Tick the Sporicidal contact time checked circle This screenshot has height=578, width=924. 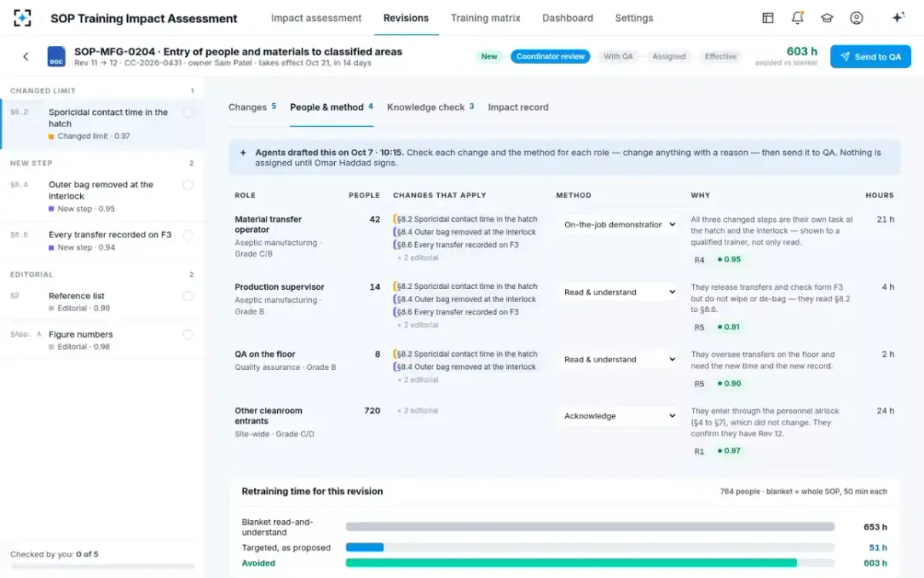(x=188, y=113)
